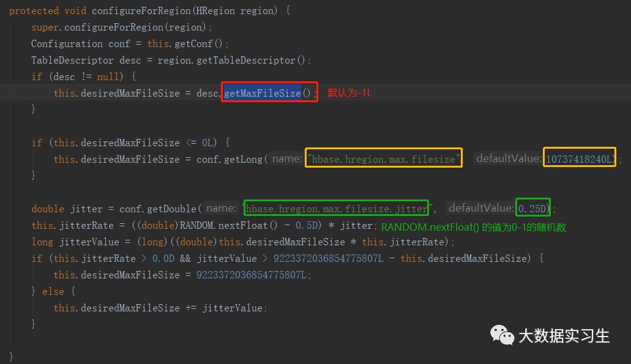This screenshot has width=631, height=364.
Task: Click the 'void' return type keyword
Action: [x=75, y=11]
